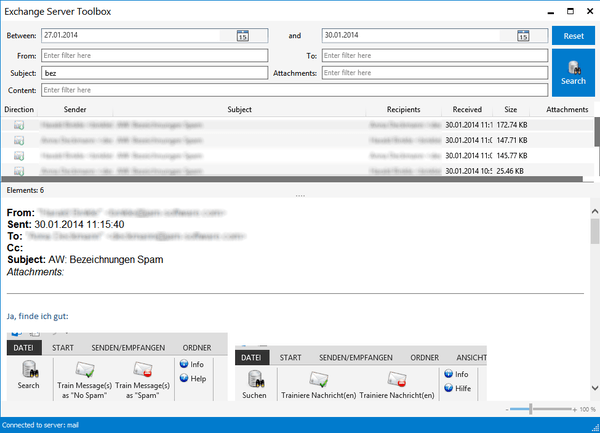
Task: Sort by Direction column header
Action: (19, 109)
